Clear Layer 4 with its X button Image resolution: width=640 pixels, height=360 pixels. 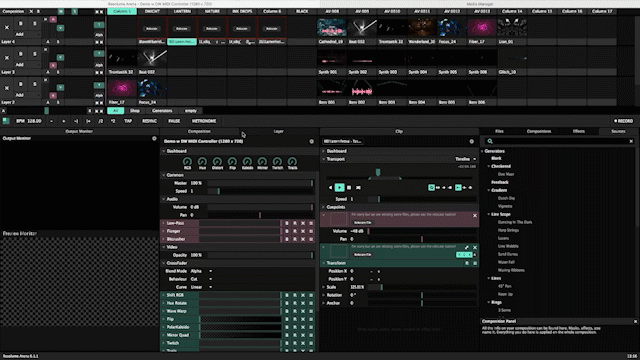tap(7, 27)
